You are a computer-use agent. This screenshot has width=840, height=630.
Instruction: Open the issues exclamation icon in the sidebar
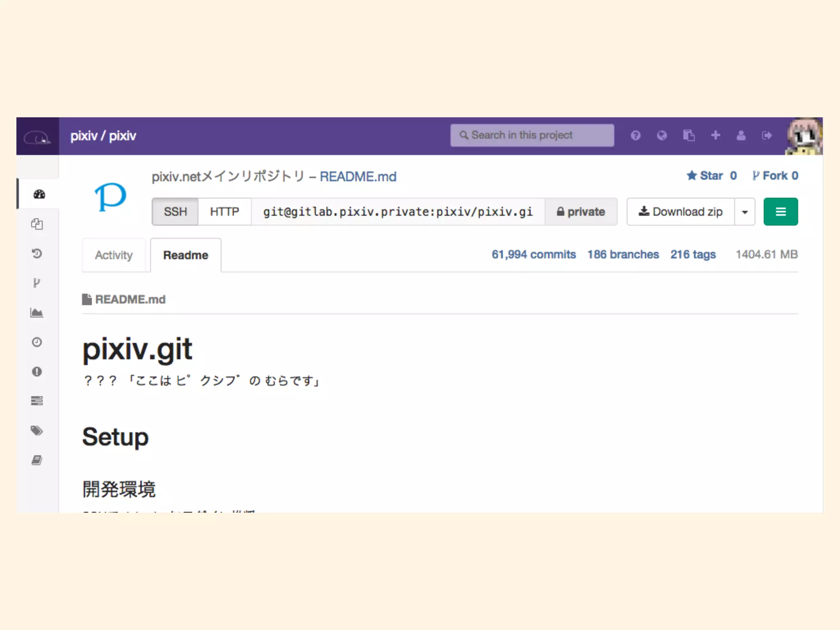click(37, 372)
